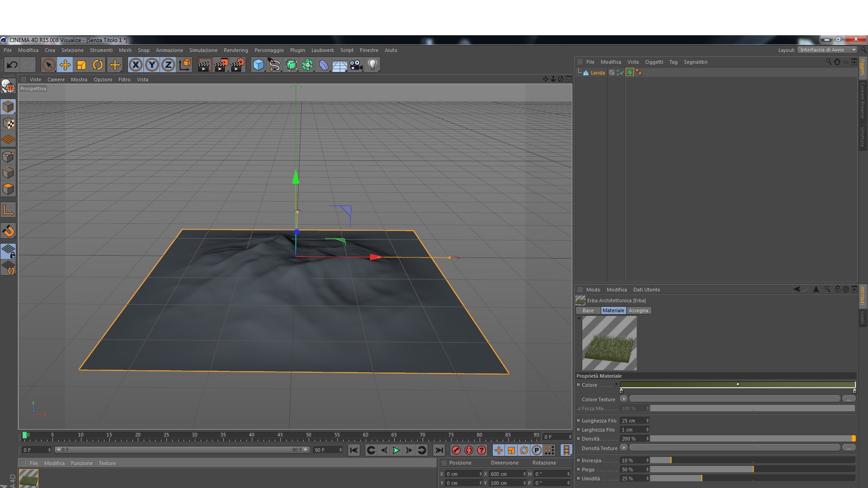Toggle X axis lock
The height and width of the screenshot is (488, 868).
[x=135, y=65]
